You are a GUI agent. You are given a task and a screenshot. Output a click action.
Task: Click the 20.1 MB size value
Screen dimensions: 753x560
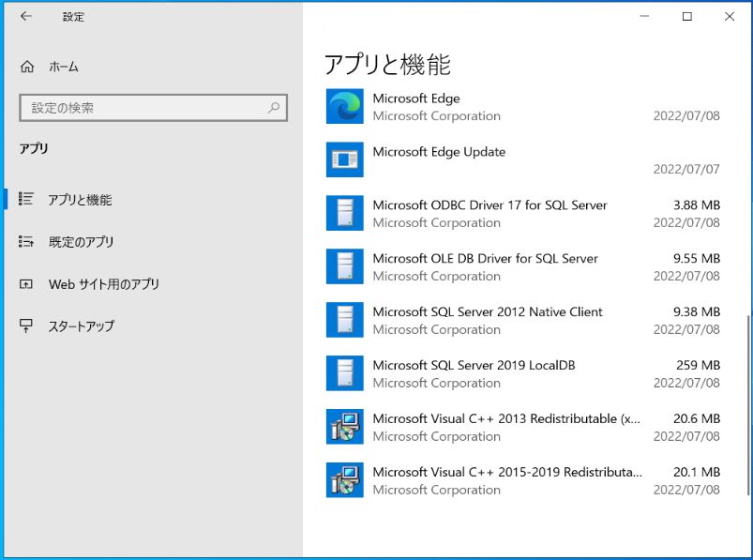click(x=697, y=472)
